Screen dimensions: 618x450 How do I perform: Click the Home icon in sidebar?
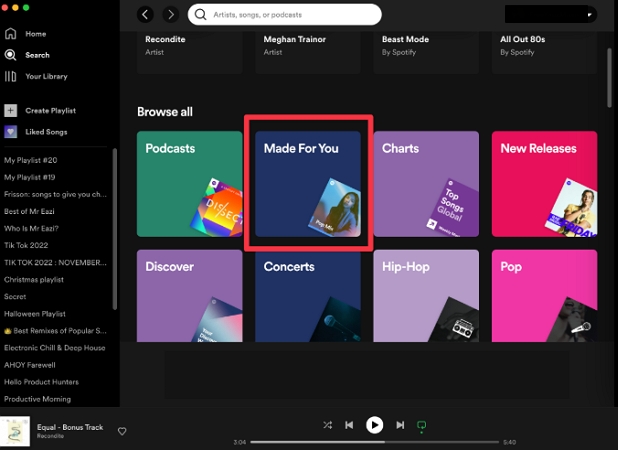coord(11,34)
